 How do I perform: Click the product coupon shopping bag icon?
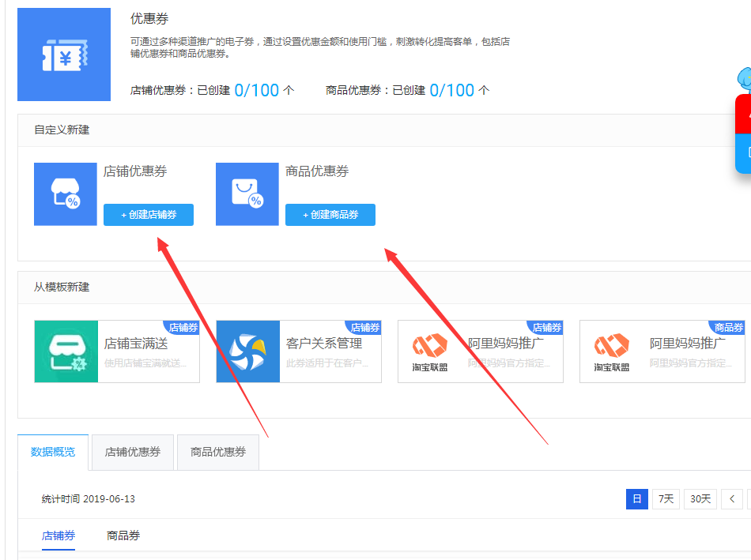click(247, 194)
